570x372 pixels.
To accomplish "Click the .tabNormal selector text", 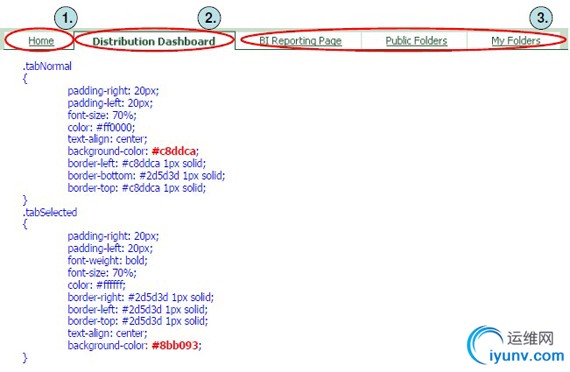I will pyautogui.click(x=47, y=66).
